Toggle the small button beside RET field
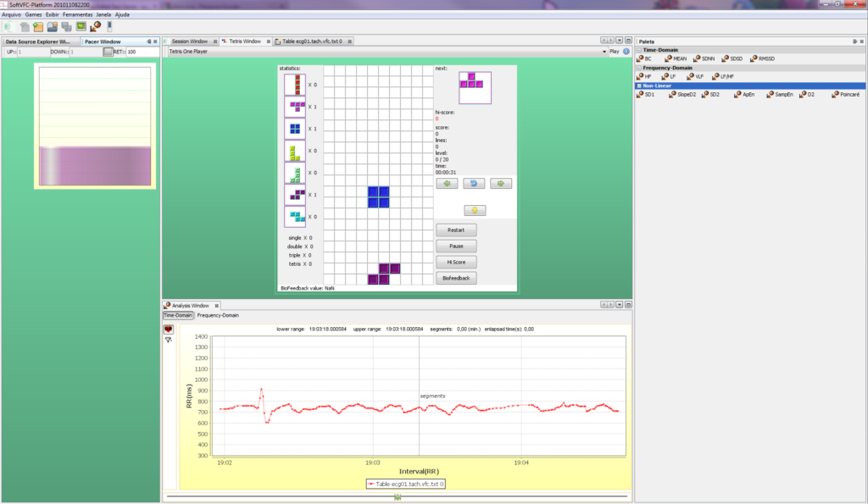 point(108,52)
